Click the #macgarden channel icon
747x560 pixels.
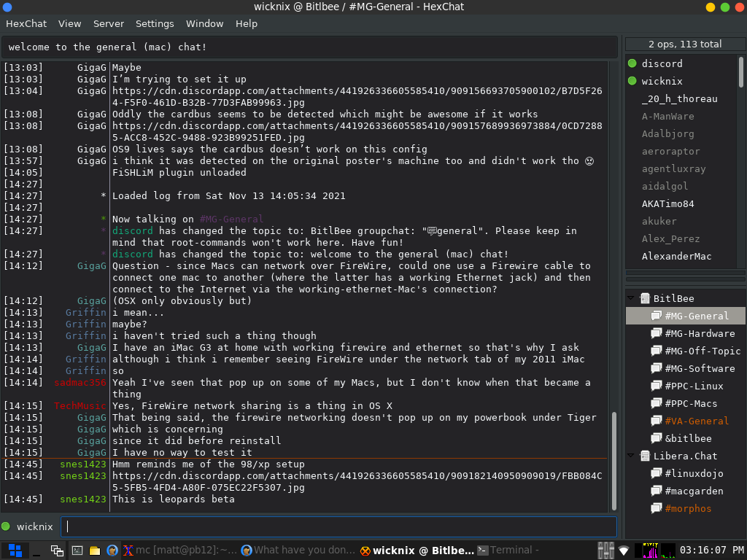click(x=657, y=491)
